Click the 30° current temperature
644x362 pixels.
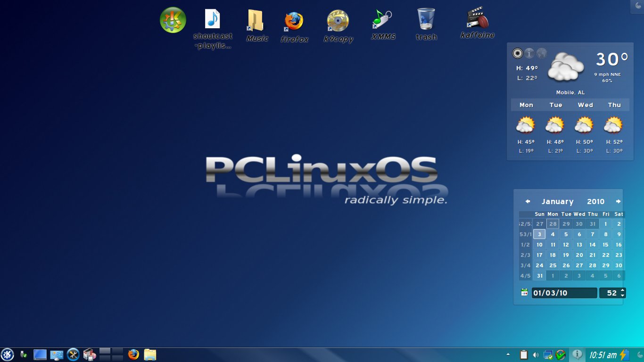click(612, 59)
